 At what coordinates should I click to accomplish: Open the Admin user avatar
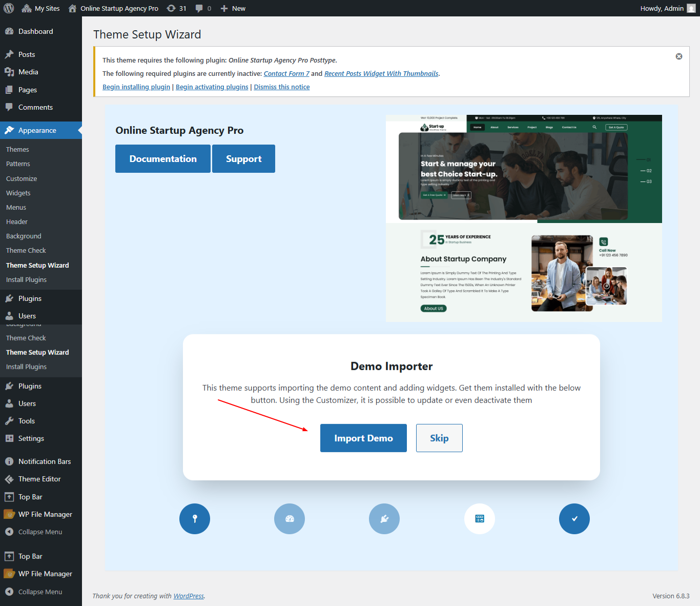click(x=691, y=8)
